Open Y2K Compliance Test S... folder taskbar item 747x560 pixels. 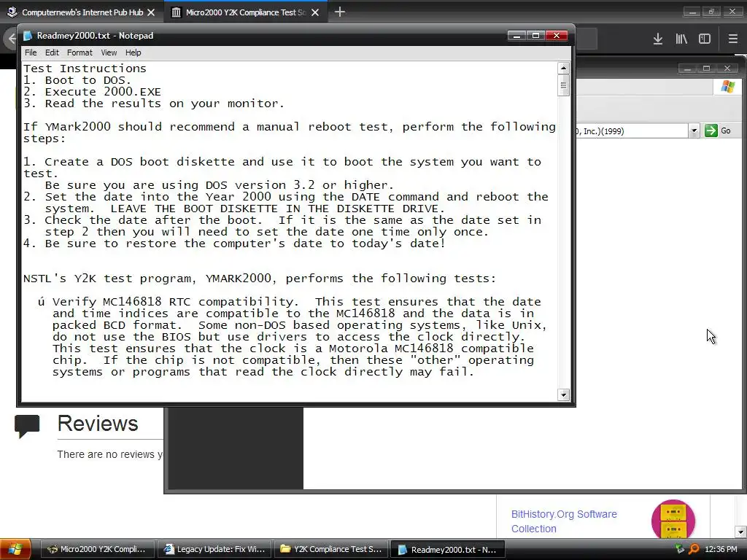coord(331,549)
